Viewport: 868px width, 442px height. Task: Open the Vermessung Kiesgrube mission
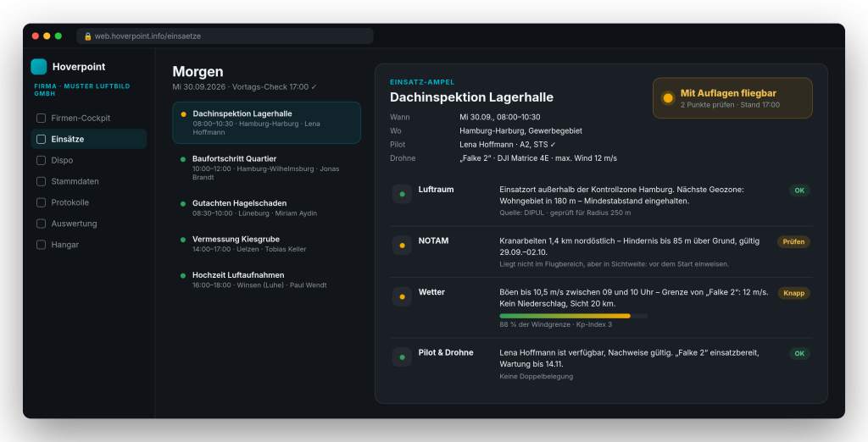(267, 244)
